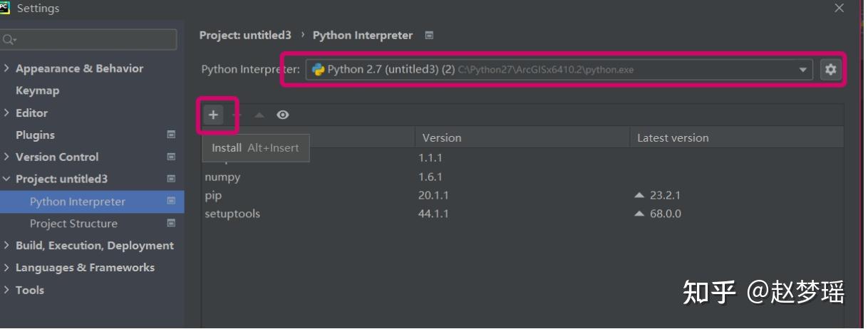Click the uninstall package minus icon
This screenshot has width=868, height=329.
237,115
